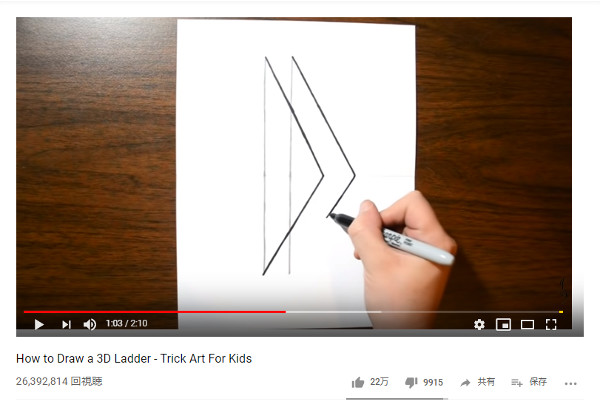Dislike the video with thumbs down

coord(411,382)
